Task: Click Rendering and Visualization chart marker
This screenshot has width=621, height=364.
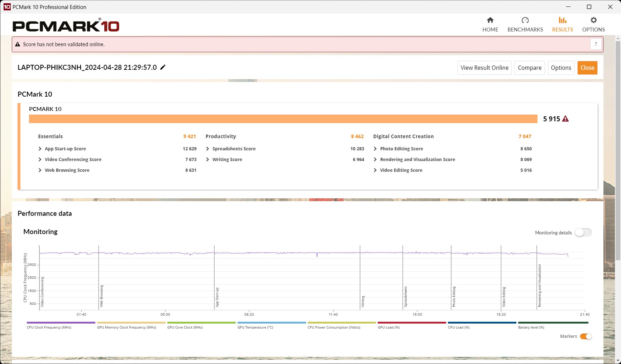Action: point(540,286)
